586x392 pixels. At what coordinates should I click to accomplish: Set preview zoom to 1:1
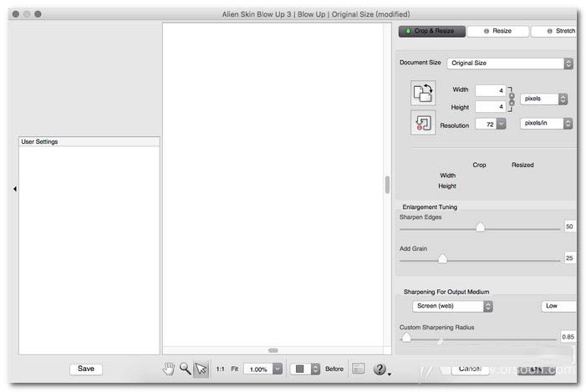coord(220,369)
